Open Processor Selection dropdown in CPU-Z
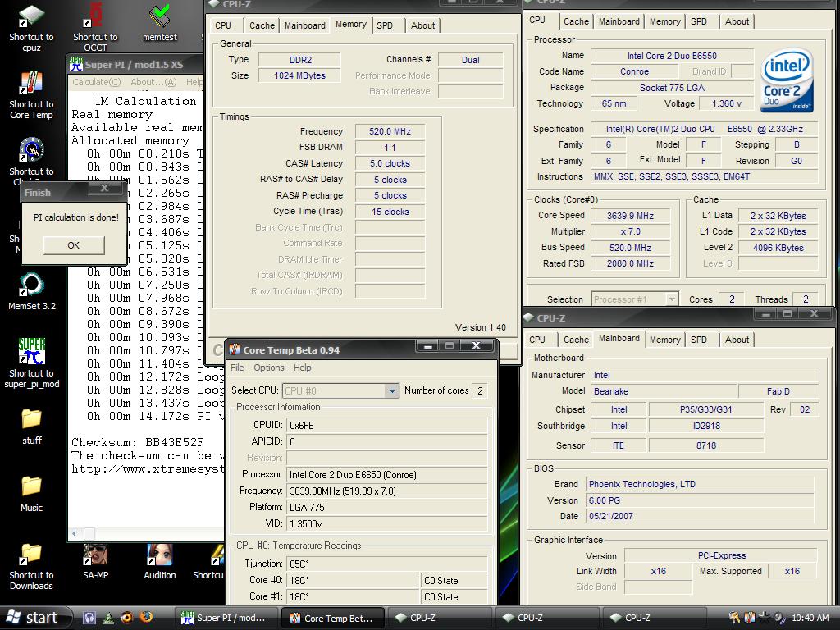Viewport: 840px width, 630px height. pos(672,299)
